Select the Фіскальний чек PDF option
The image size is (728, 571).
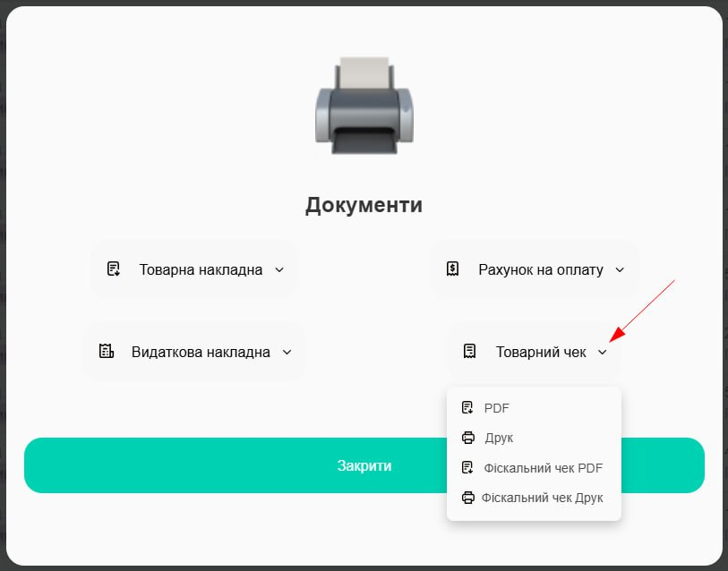(x=534, y=468)
